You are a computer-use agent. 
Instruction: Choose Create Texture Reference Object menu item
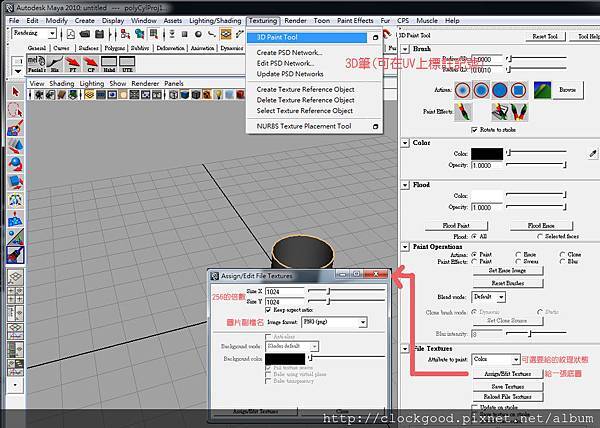[305, 89]
